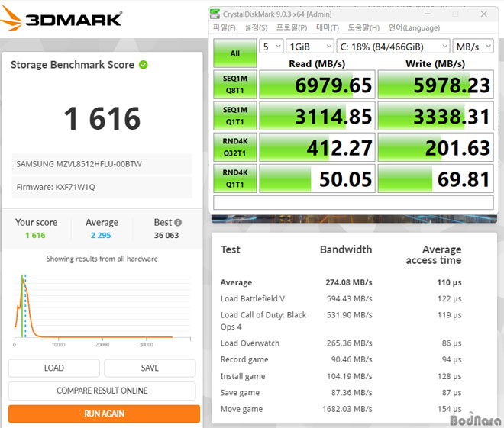
Task: Click the Install game row
Action: coord(341,376)
